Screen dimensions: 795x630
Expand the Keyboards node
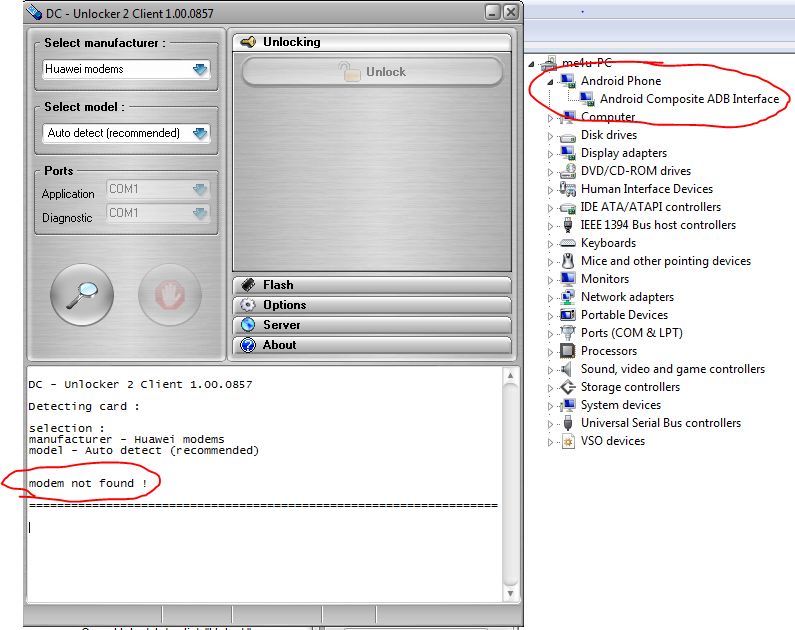[x=551, y=244]
